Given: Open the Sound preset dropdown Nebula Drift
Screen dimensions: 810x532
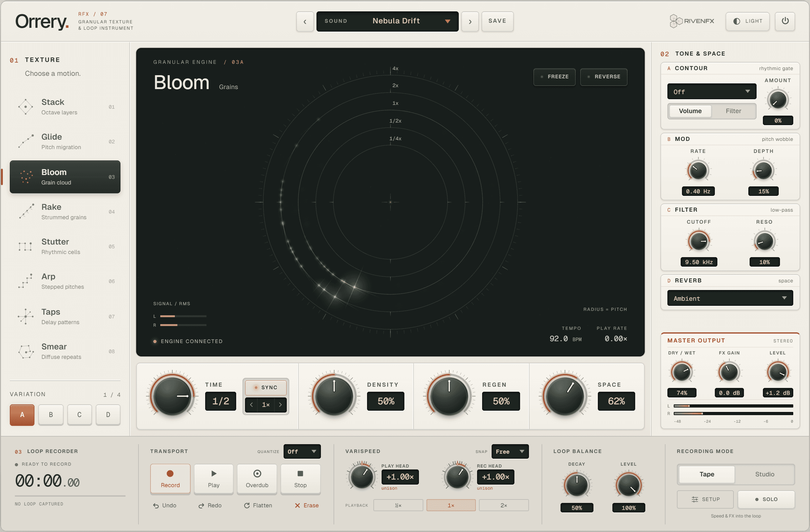Looking at the screenshot, I should coord(387,21).
